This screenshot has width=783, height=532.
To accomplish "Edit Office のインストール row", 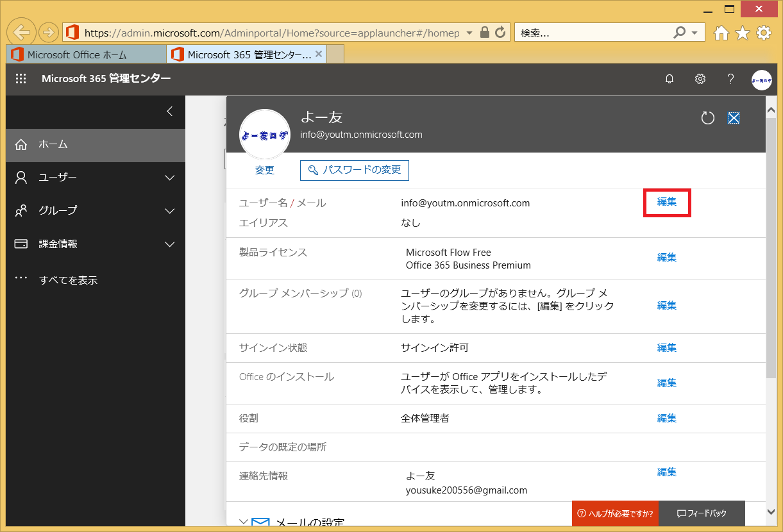I will 667,383.
